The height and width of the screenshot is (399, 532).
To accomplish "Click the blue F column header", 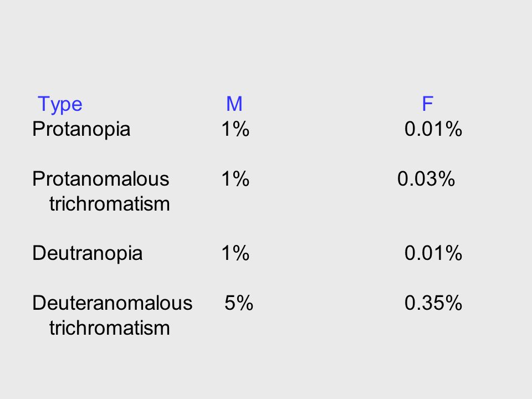I will pos(427,104).
